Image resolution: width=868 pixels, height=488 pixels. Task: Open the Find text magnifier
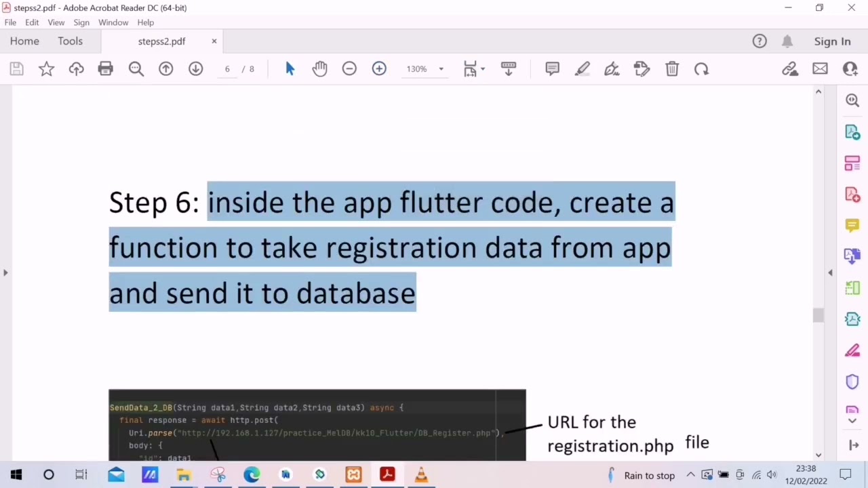pyautogui.click(x=136, y=68)
